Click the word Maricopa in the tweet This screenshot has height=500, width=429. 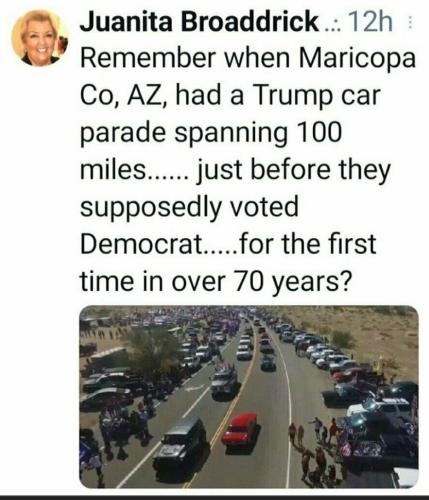pos(357,60)
